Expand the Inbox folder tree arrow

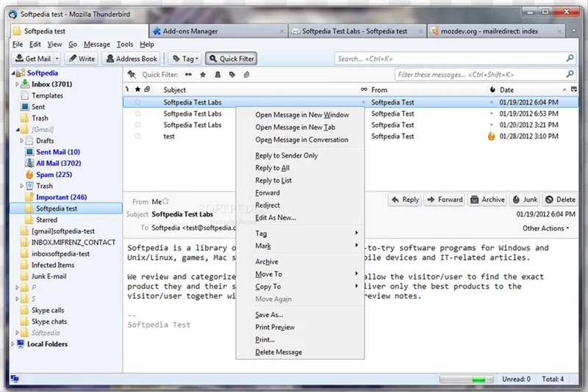17,84
